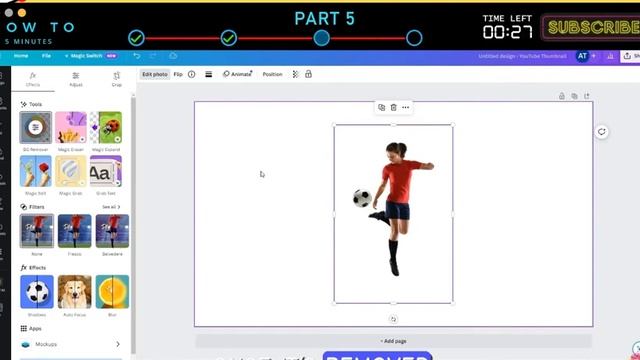640x360 pixels.
Task: Apply the Shadows effect
Action: coord(37,292)
